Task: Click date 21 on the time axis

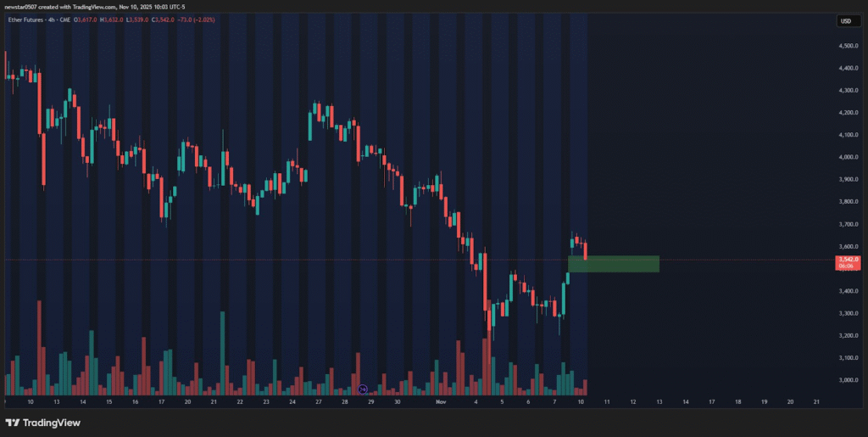Action: pyautogui.click(x=815, y=401)
